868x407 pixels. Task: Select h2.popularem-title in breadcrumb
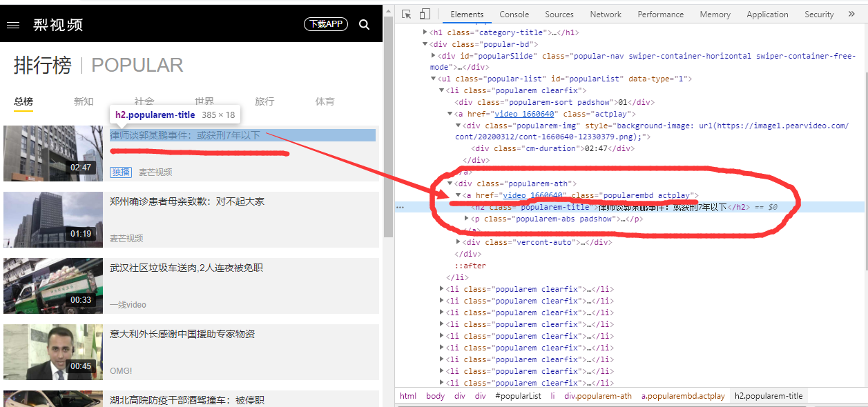tap(769, 396)
